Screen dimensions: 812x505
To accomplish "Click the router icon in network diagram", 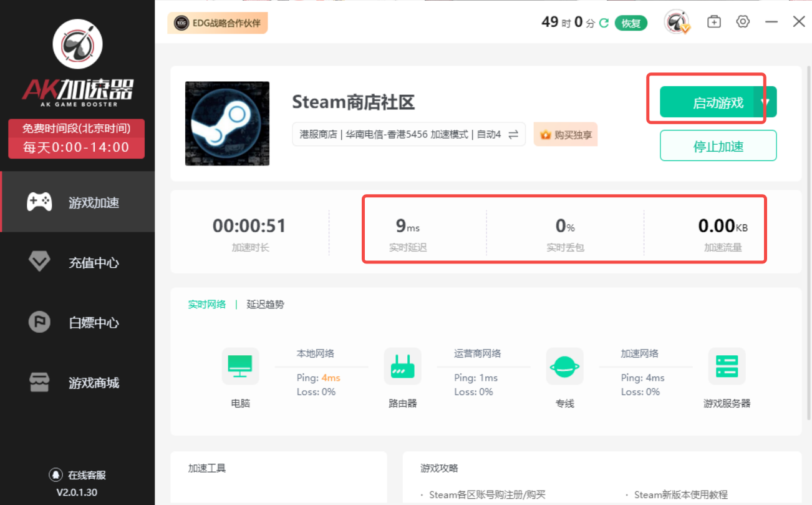I will pyautogui.click(x=402, y=366).
